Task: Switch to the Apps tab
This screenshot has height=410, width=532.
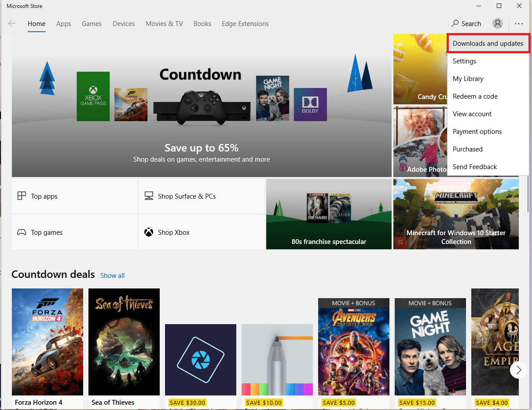Action: pyautogui.click(x=64, y=24)
